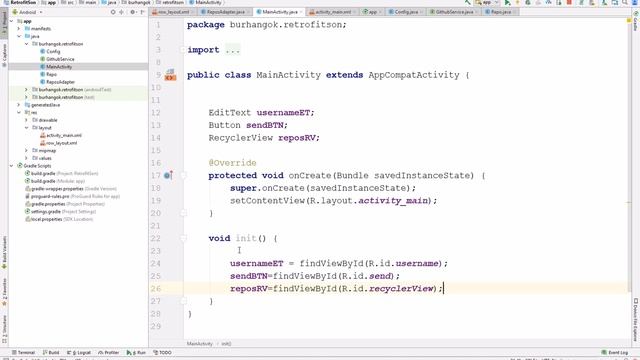Image resolution: width=640 pixels, height=360 pixels.
Task: Expand the manifests folder
Action: pyautogui.click(x=19, y=29)
